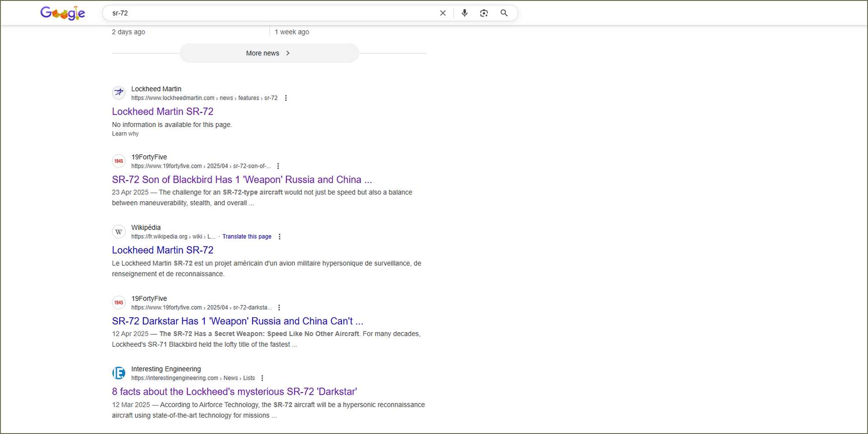Open 8 facts about SR-72 Darkstar article
This screenshot has height=434, width=868.
point(234,392)
